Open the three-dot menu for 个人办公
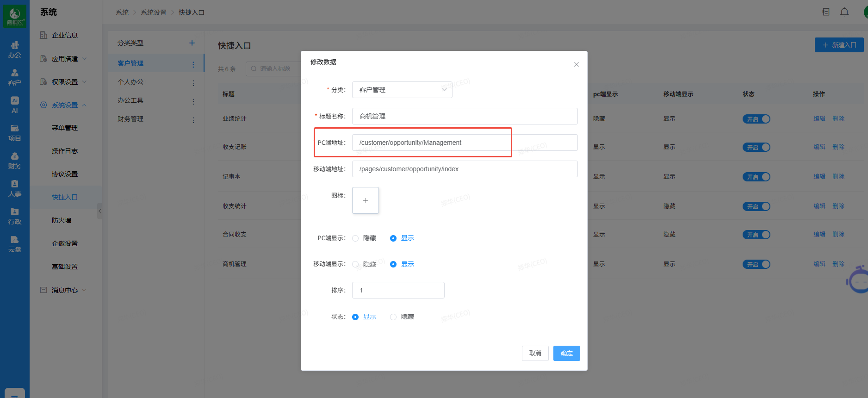 [193, 83]
